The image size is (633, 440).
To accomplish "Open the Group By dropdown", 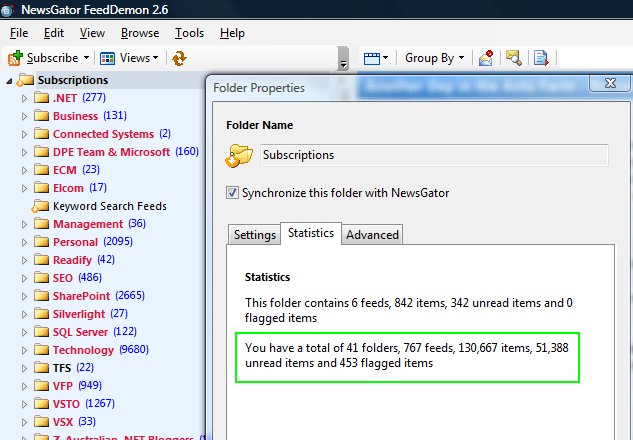I will [437, 58].
